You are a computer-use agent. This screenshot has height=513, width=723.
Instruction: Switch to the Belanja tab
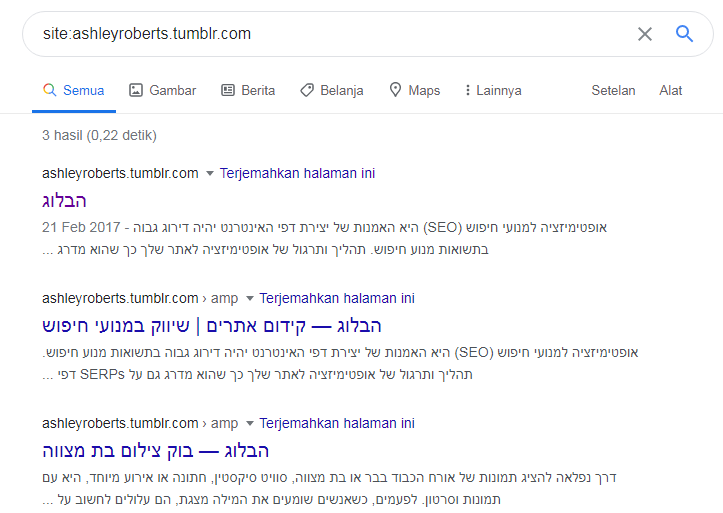click(332, 90)
